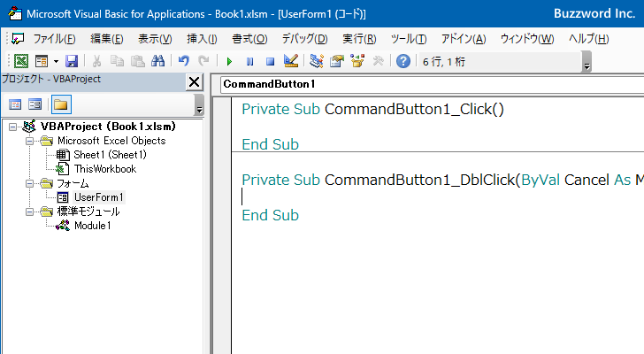
Task: Open the CommandButton1 object dropdown box
Action: [432, 84]
